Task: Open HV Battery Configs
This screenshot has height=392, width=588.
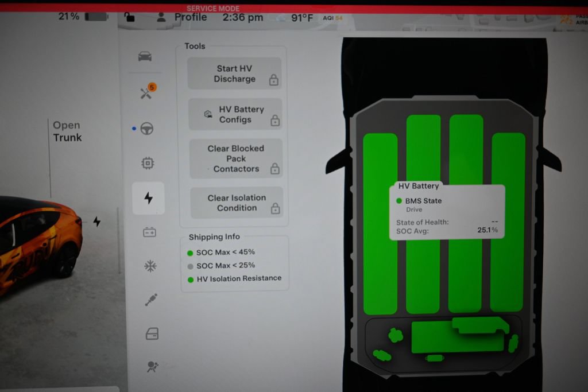Action: [235, 114]
